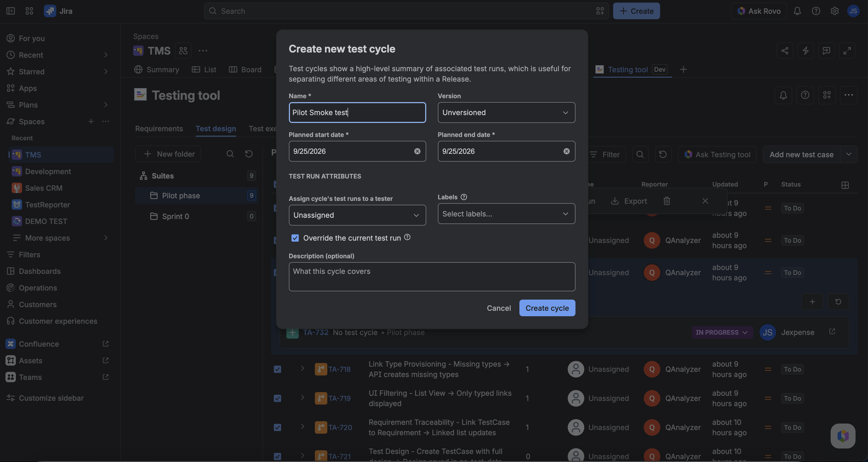Collapse sidebar with the panel icon
This screenshot has height=462, width=868.
pos(10,11)
